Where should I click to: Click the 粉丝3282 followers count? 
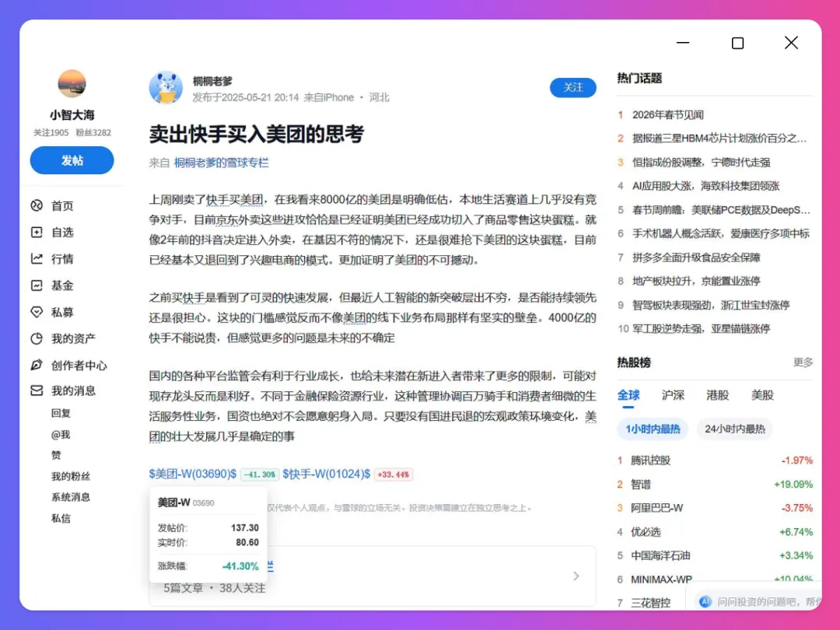point(93,132)
